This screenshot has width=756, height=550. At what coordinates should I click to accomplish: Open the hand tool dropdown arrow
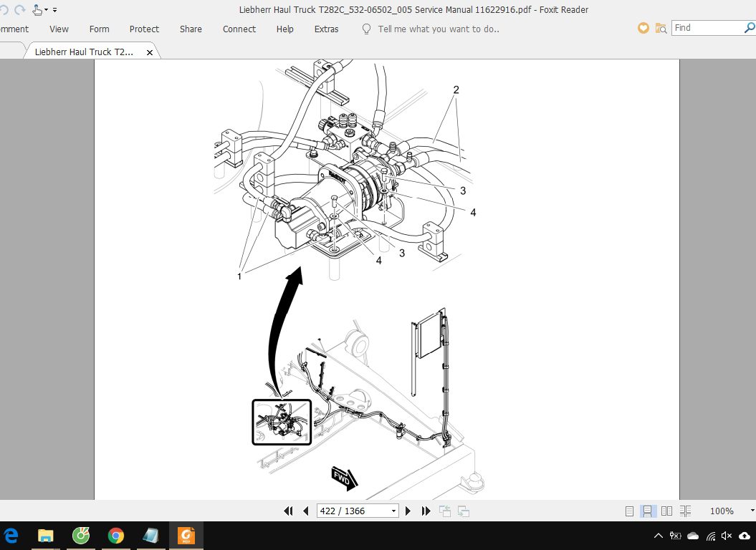(46, 9)
